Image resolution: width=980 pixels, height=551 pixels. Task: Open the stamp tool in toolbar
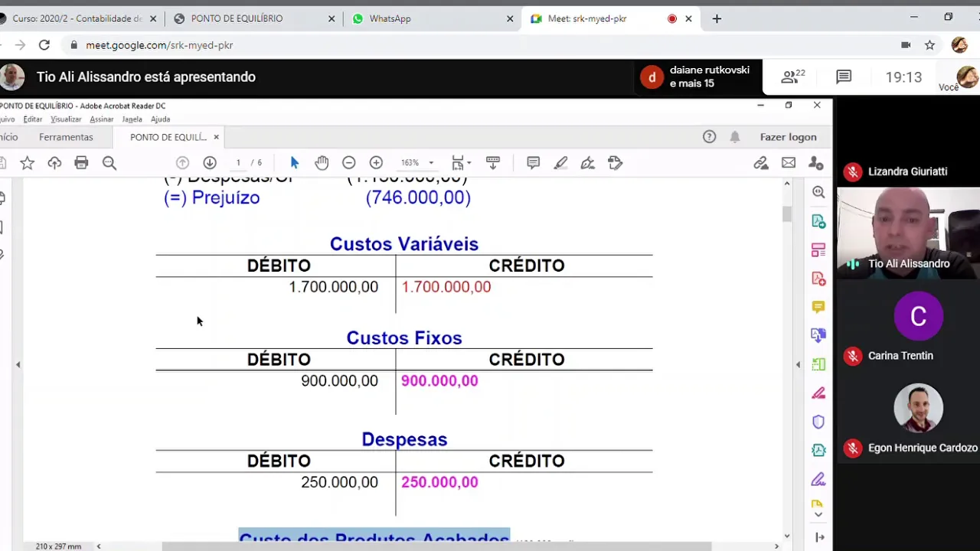coord(615,162)
